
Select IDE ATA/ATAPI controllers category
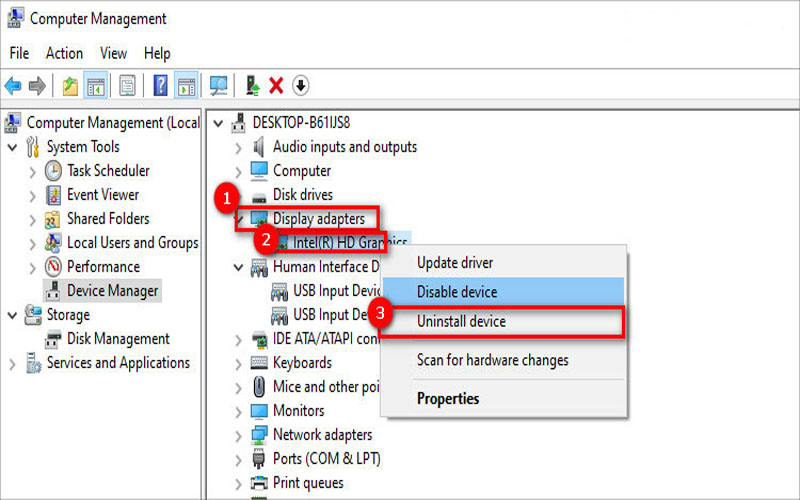coord(327,339)
